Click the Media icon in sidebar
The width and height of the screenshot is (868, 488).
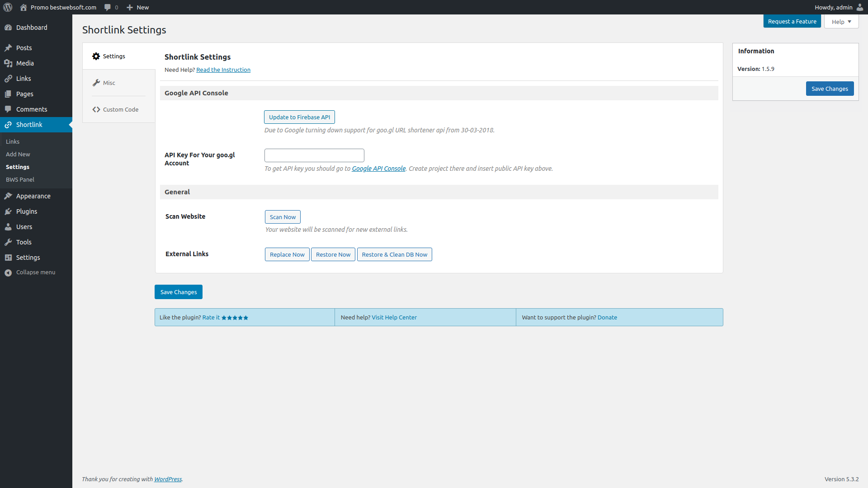(x=8, y=63)
